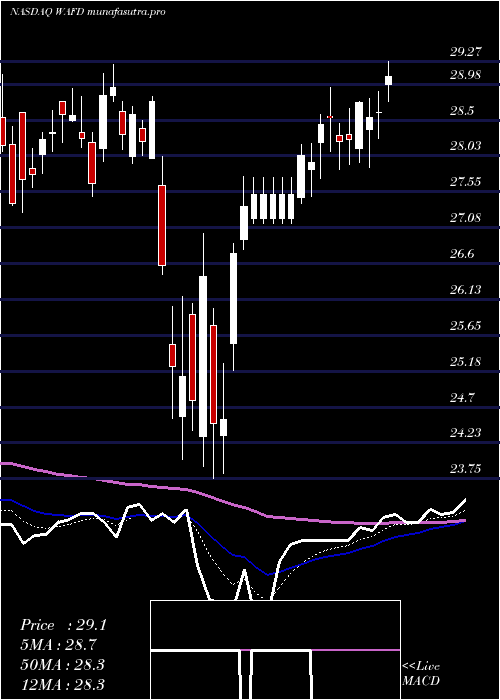The image size is (500, 700).
Task: Select the 26.13 price axis label
Action: pos(466,290)
